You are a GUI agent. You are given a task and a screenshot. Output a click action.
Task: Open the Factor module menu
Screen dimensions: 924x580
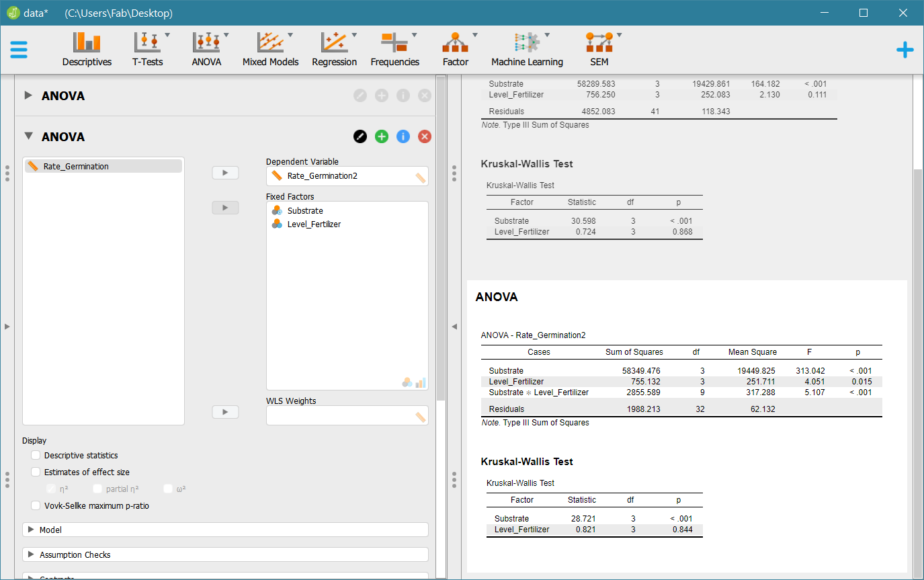pos(456,50)
